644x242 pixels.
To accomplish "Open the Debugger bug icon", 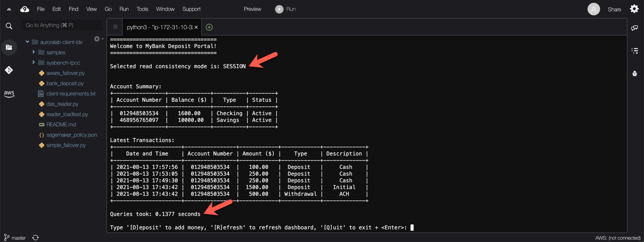I will [634, 73].
